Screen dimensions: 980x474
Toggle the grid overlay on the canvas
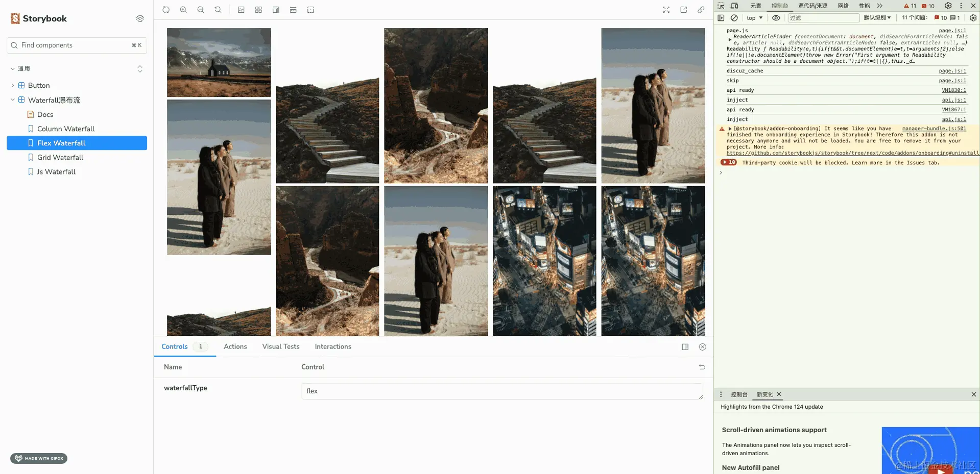coord(258,9)
